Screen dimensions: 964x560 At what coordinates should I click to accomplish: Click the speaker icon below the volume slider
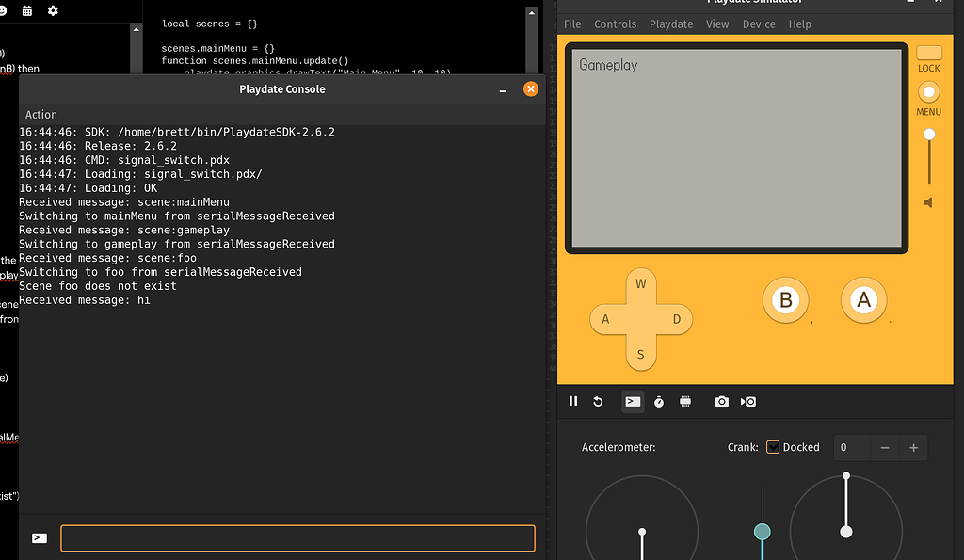tap(928, 202)
